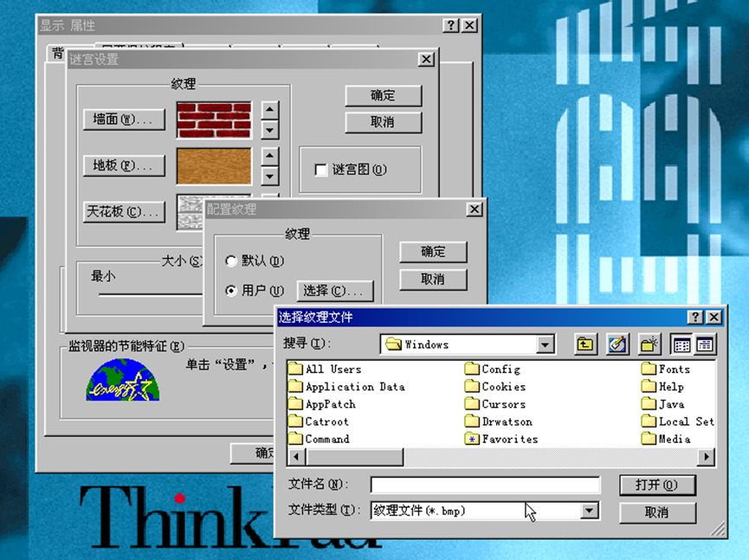Select the Help folder
This screenshot has width=749, height=560.
pyautogui.click(x=663, y=386)
